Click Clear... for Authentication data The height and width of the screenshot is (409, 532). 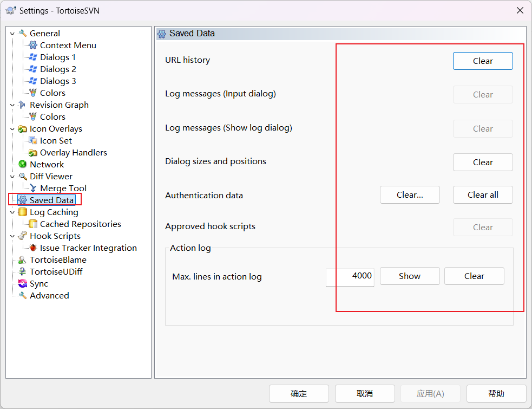410,194
